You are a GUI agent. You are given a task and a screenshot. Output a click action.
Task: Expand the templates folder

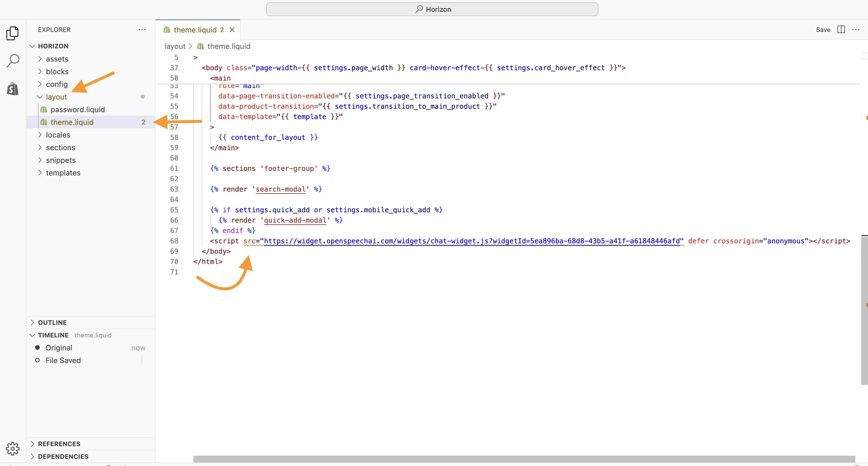[x=91, y=173]
